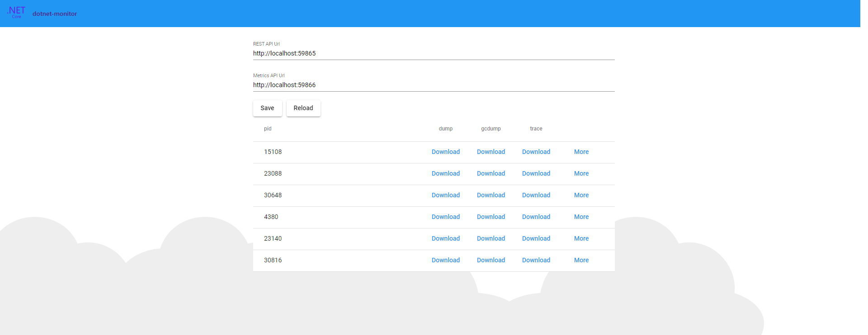Select the pid 4380 cell
This screenshot has width=868, height=335.
[271, 217]
